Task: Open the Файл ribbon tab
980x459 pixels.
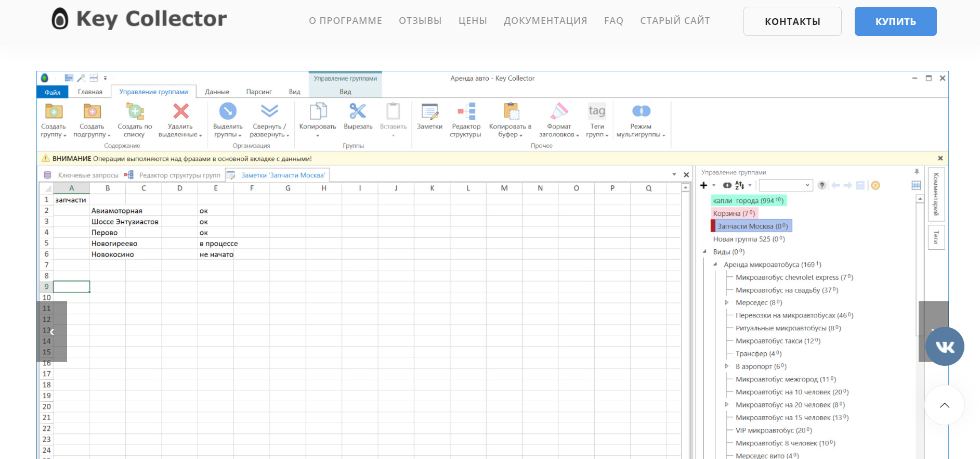Action: 53,92
